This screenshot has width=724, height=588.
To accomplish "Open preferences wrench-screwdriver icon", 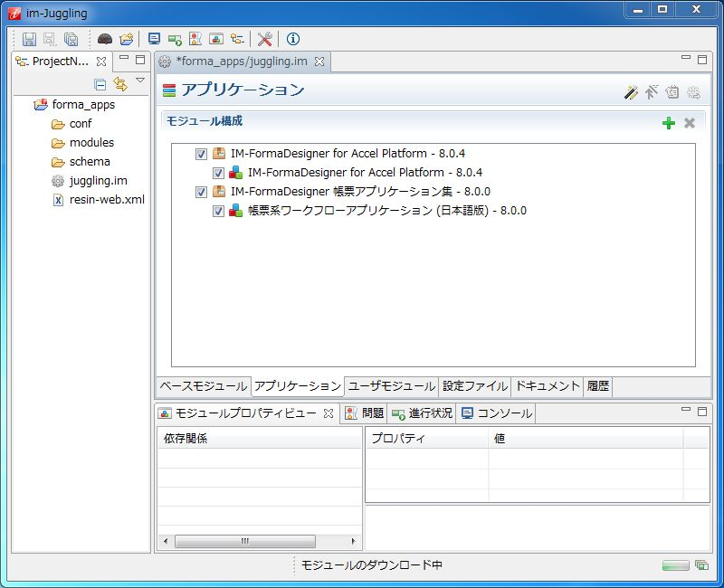I will 264,39.
